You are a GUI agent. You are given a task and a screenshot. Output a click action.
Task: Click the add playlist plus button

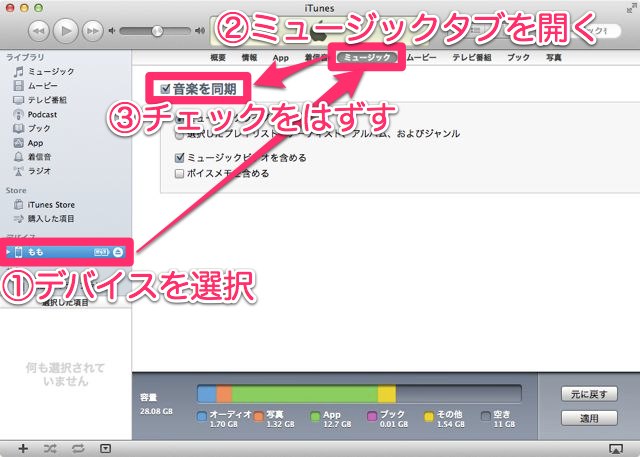click(23, 449)
